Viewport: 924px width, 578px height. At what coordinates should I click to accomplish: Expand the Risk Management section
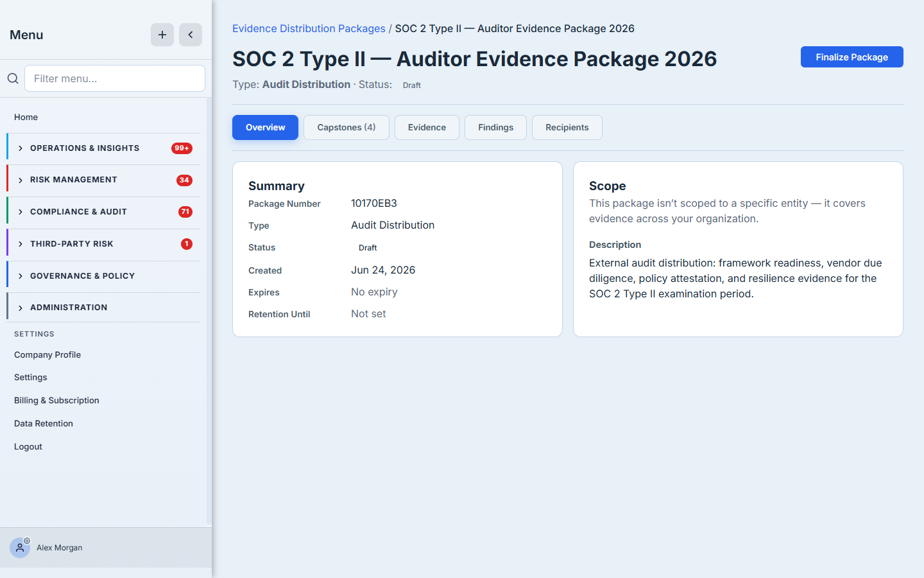103,180
